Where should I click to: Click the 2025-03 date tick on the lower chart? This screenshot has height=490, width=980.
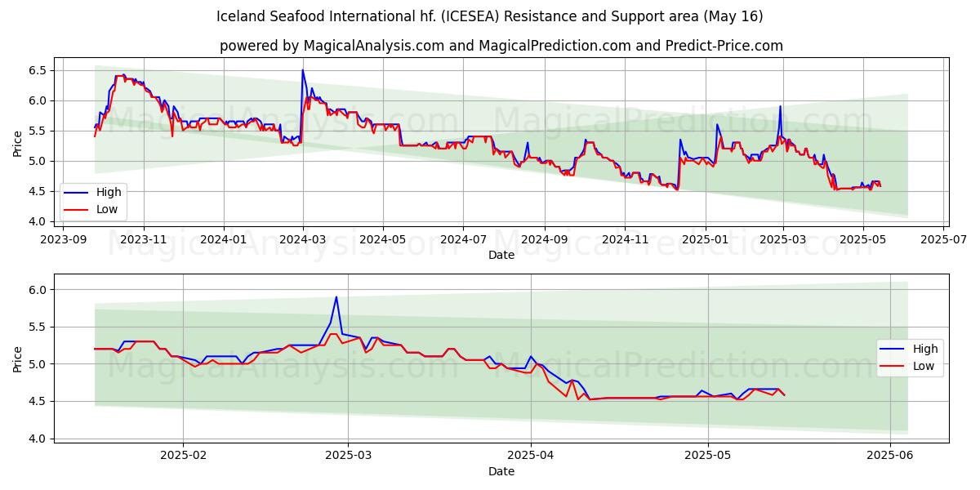pos(348,456)
